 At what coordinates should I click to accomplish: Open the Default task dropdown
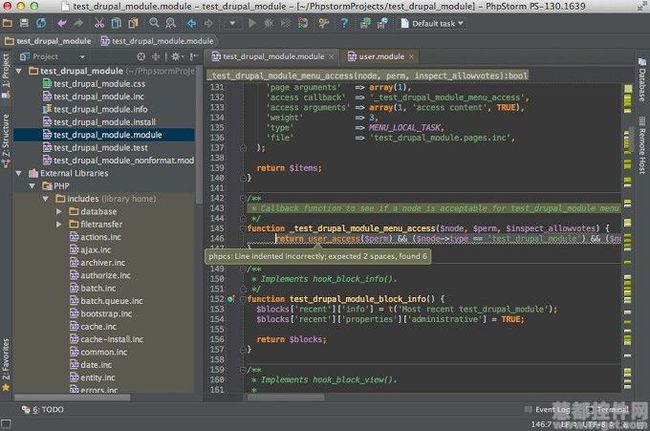click(432, 24)
